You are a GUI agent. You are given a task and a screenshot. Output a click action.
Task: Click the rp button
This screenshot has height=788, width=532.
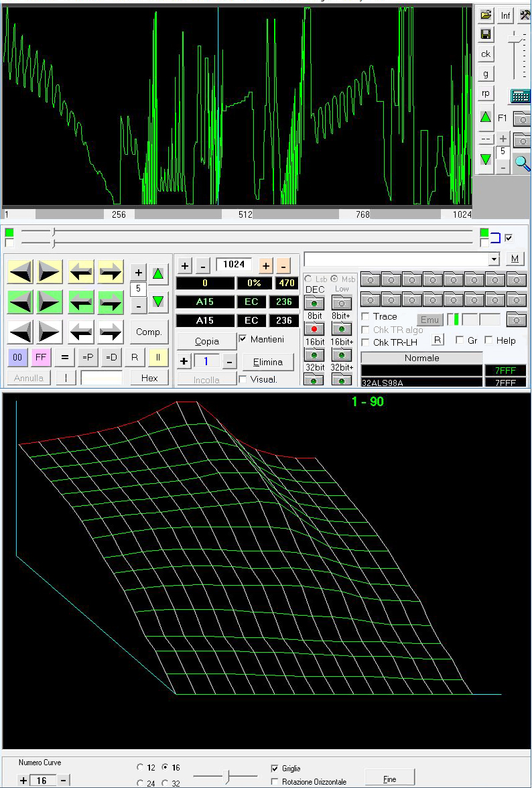pos(486,94)
